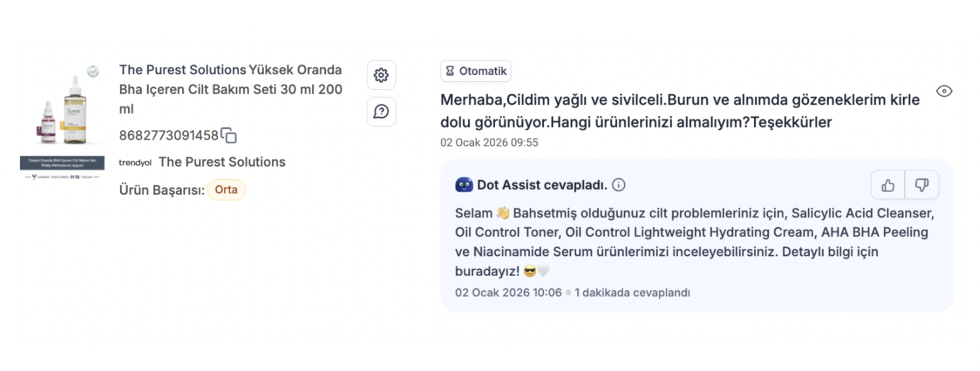Copy the product barcode 8682773091458

coord(229,135)
